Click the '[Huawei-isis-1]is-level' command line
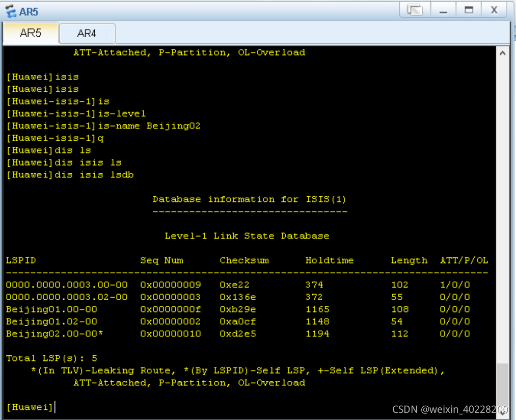This screenshot has height=420, width=516. tap(76, 114)
